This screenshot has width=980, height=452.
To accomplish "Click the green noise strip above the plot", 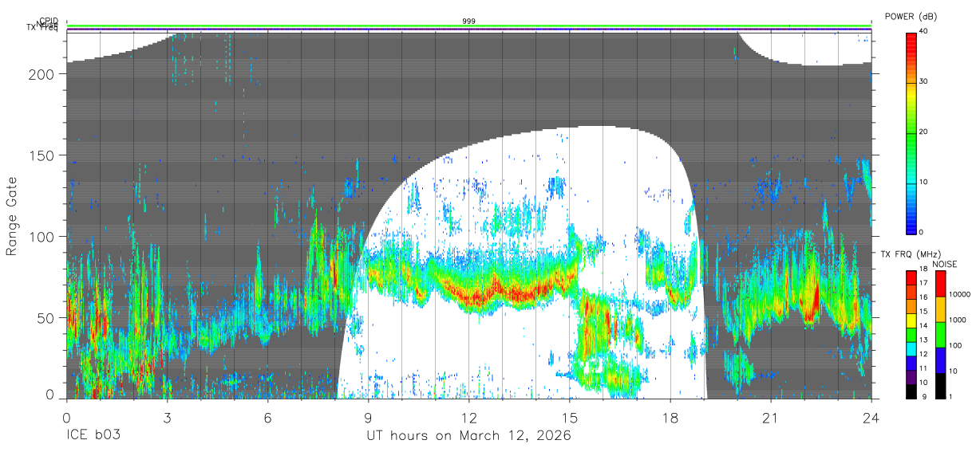I will pyautogui.click(x=469, y=26).
